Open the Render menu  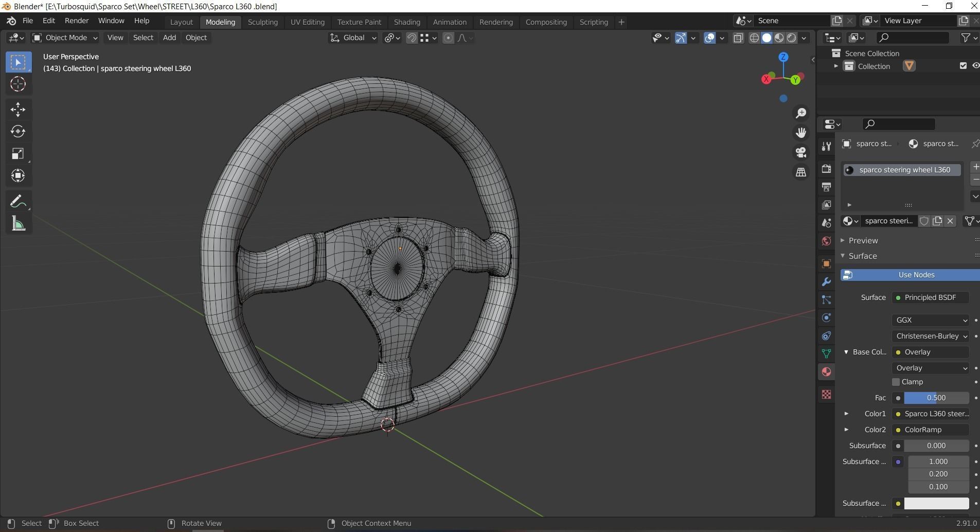pos(77,21)
